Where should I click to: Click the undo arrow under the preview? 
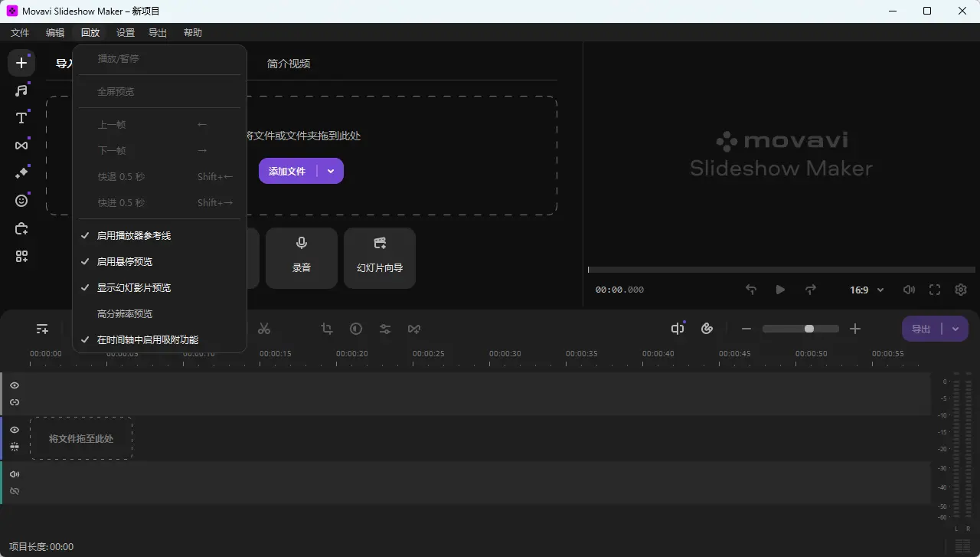751,290
